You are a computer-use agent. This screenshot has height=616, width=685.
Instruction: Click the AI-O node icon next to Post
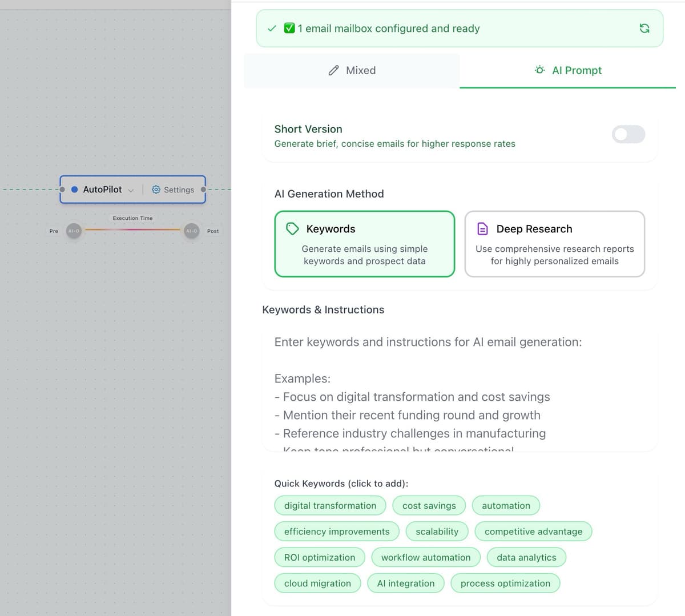tap(191, 231)
